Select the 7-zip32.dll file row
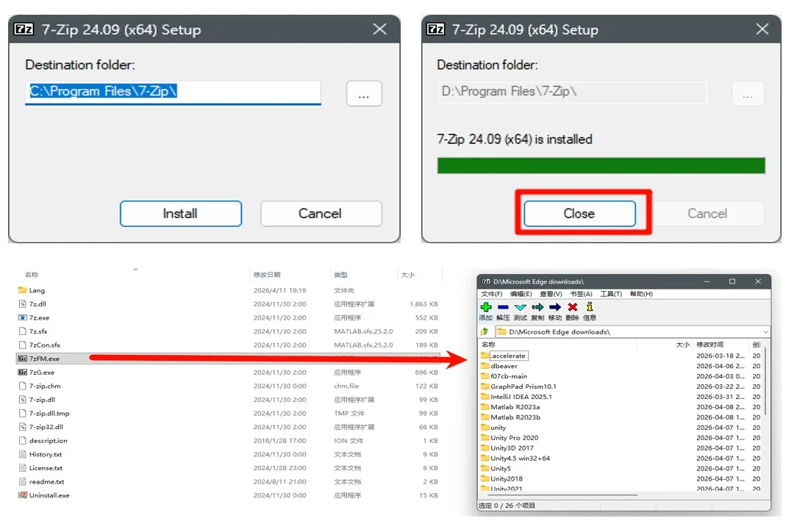The width and height of the screenshot is (797, 532). pyautogui.click(x=229, y=427)
